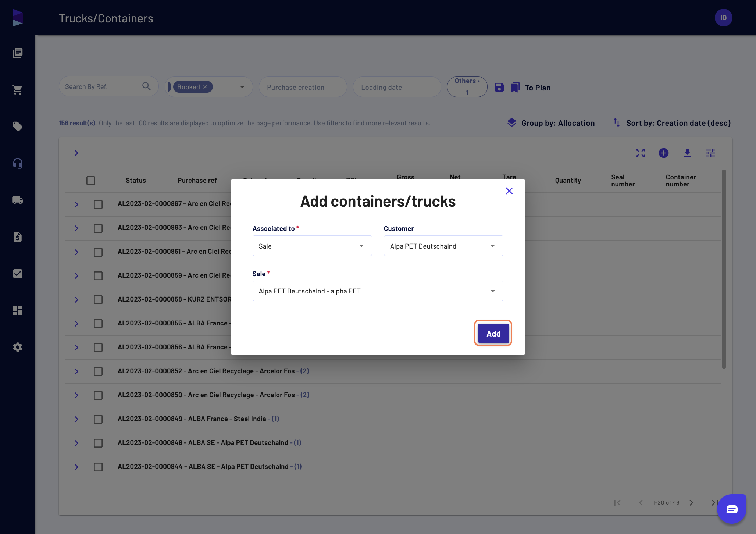Open the price tag sales sidebar icon

[18, 127]
